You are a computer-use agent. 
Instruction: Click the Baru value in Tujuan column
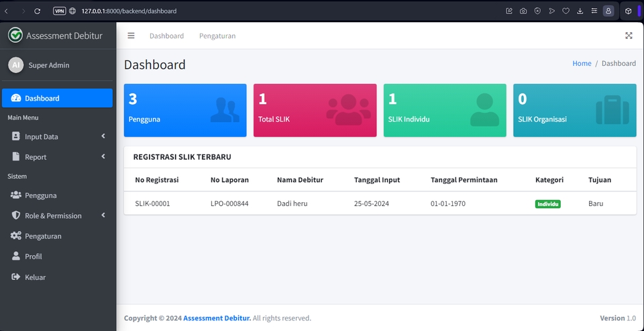coord(596,203)
